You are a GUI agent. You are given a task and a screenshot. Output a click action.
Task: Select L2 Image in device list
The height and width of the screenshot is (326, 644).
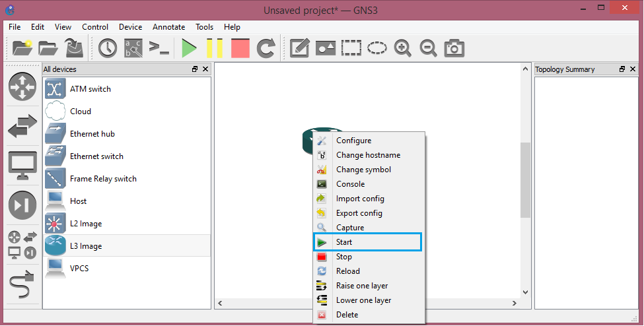(x=127, y=224)
